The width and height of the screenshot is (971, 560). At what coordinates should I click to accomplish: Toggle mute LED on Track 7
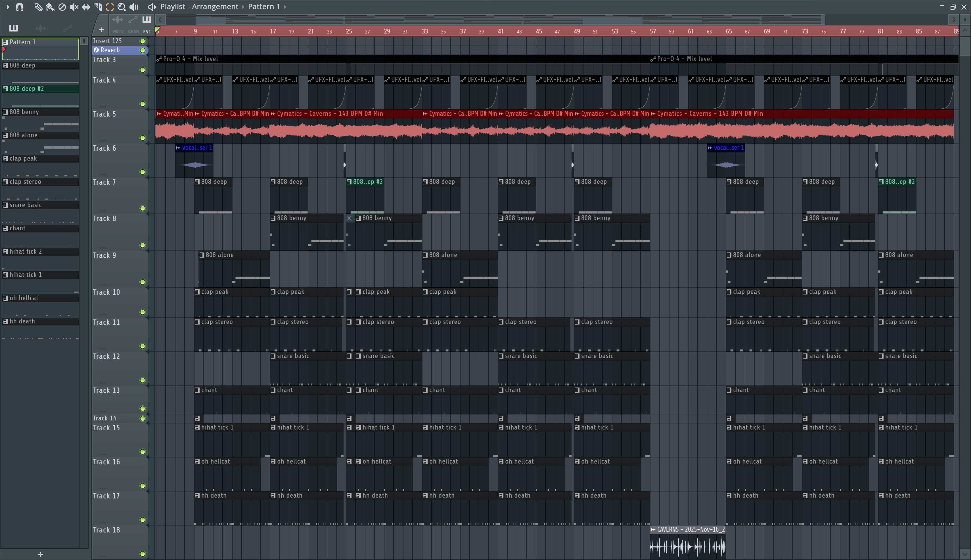[x=143, y=209]
